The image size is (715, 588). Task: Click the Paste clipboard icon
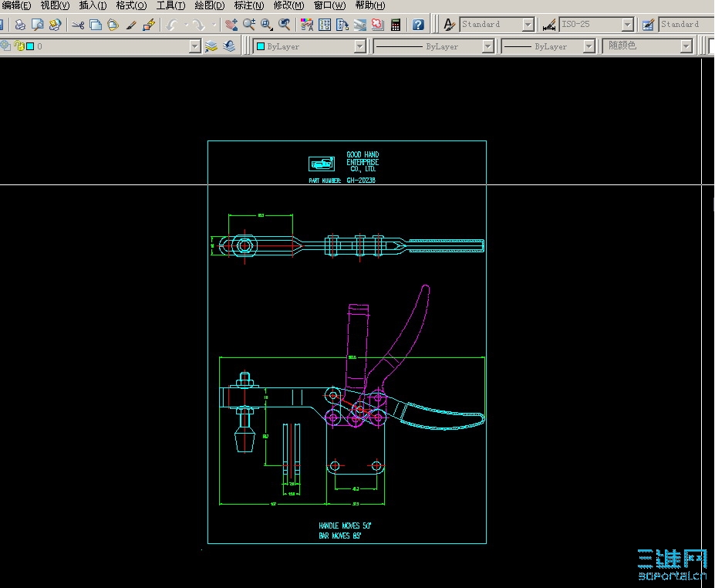[x=113, y=25]
